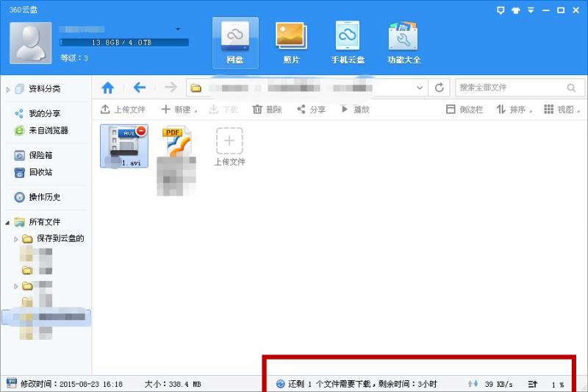The image size is (588, 392).
Task: Click the 大小：338.4 MB text
Action: click(x=173, y=384)
